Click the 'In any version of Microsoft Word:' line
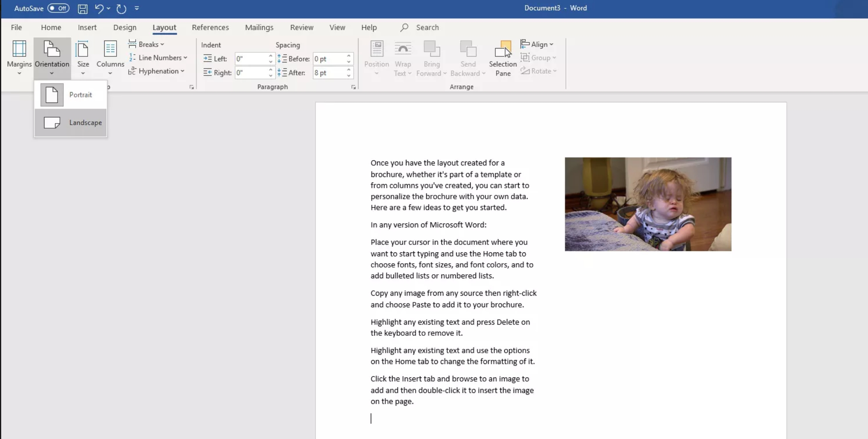The height and width of the screenshot is (439, 868). [428, 225]
